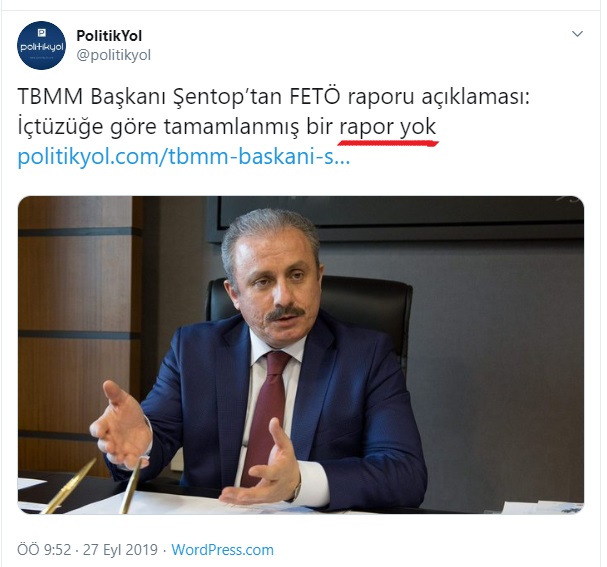Click the word "FETÖ" in the tweet
This screenshot has height=567, width=607.
pyautogui.click(x=314, y=96)
